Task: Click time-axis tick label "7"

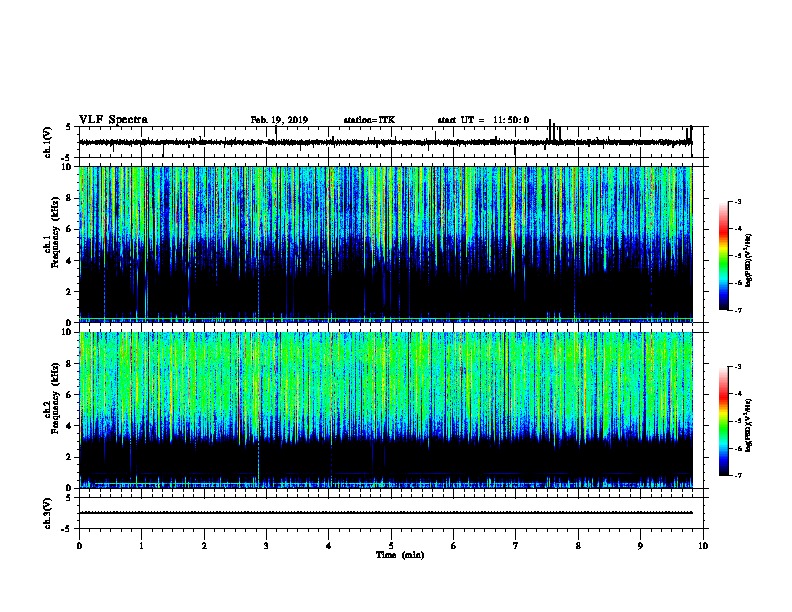Action: tap(516, 546)
